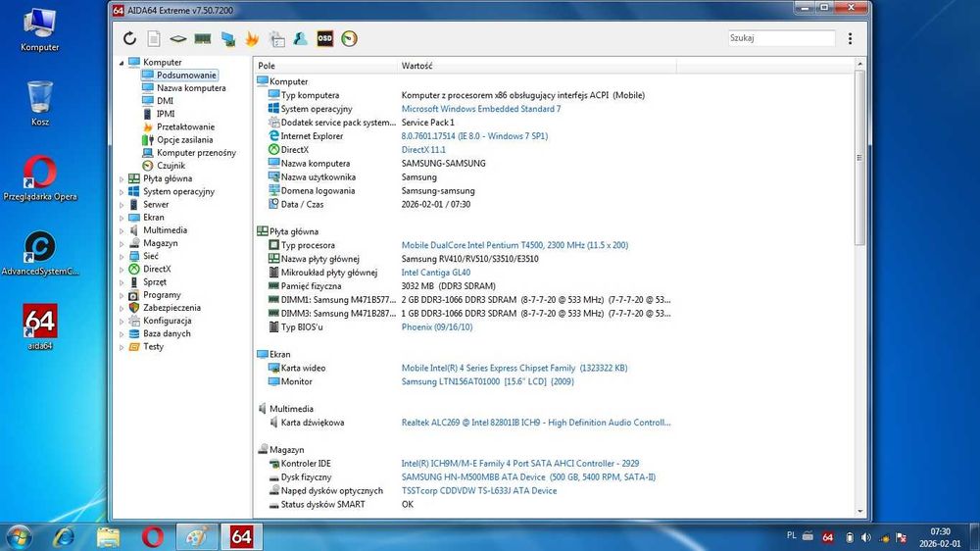Screen dimensions: 980x551
Task: Open the SensorPanel gauge icon
Action: pos(350,39)
